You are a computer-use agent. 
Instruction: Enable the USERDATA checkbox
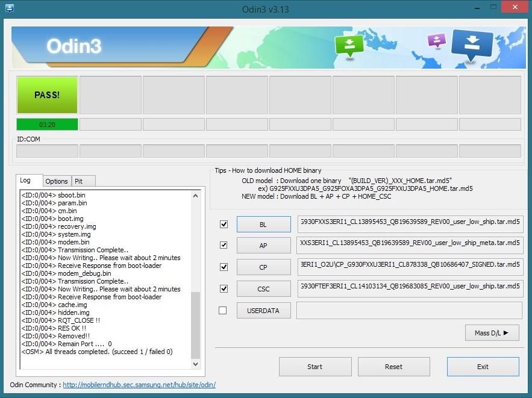224,310
